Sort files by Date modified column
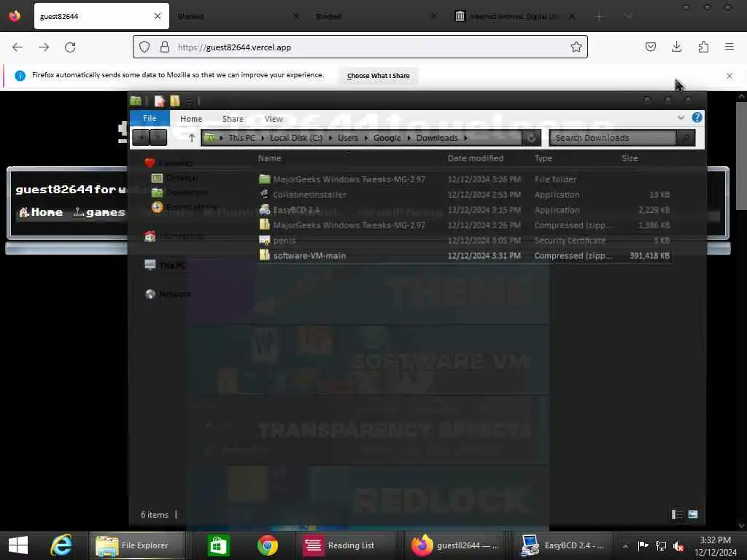The width and height of the screenshot is (747, 560). point(476,158)
